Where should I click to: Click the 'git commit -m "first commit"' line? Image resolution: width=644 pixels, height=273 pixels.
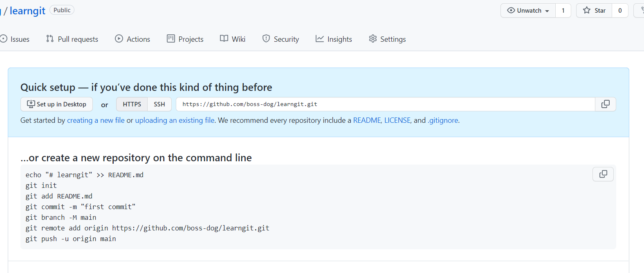[81, 207]
